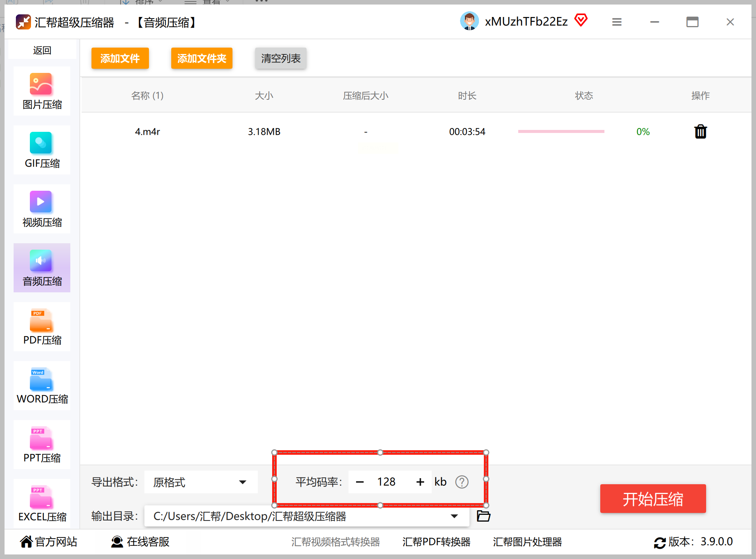Open the PDF压缩 tool
Screen dimensions: 756x559
click(42, 327)
